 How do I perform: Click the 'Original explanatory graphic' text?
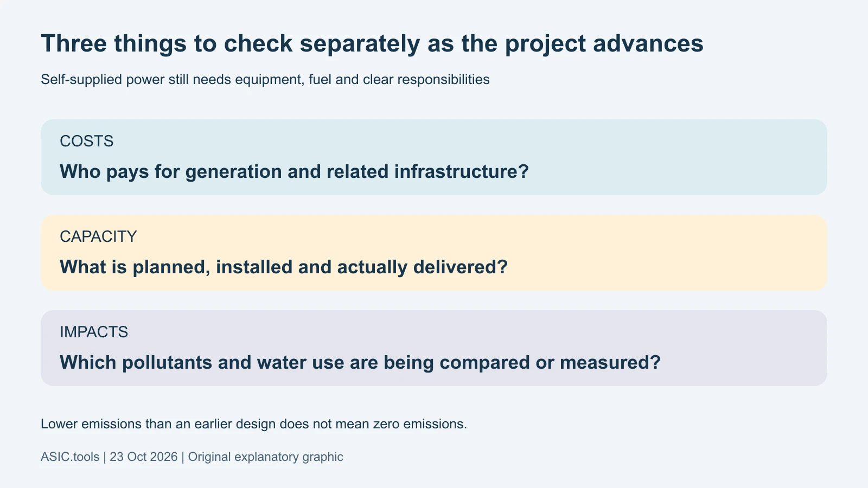click(x=266, y=457)
